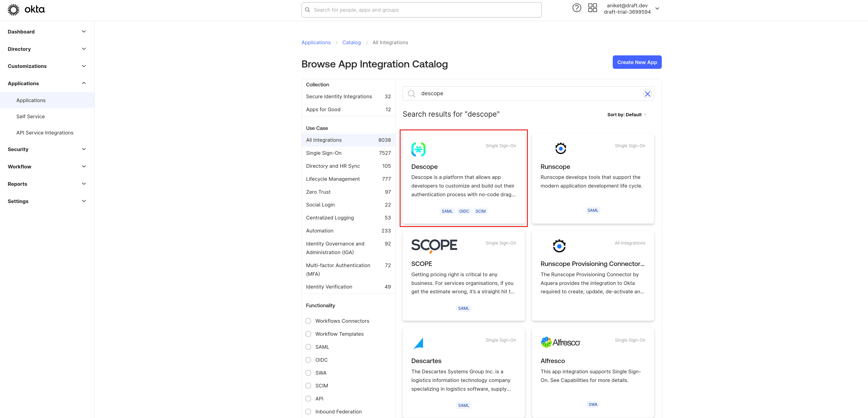
Task: Click the Alfresco flower logo
Action: (547, 342)
